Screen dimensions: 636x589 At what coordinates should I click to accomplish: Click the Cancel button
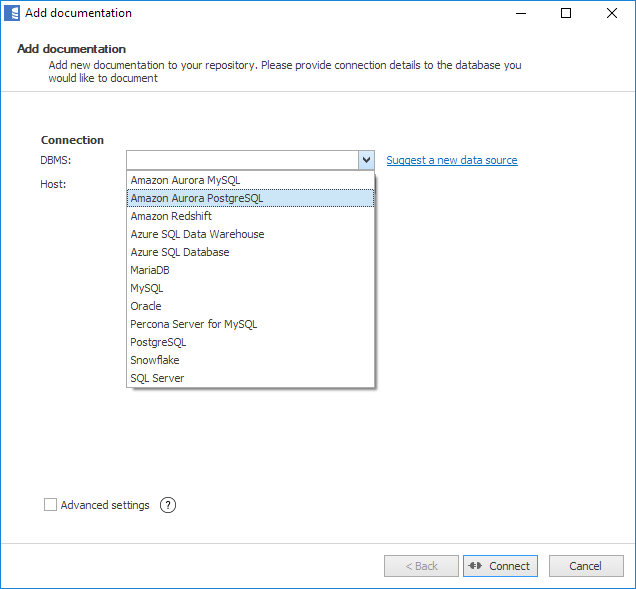585,566
